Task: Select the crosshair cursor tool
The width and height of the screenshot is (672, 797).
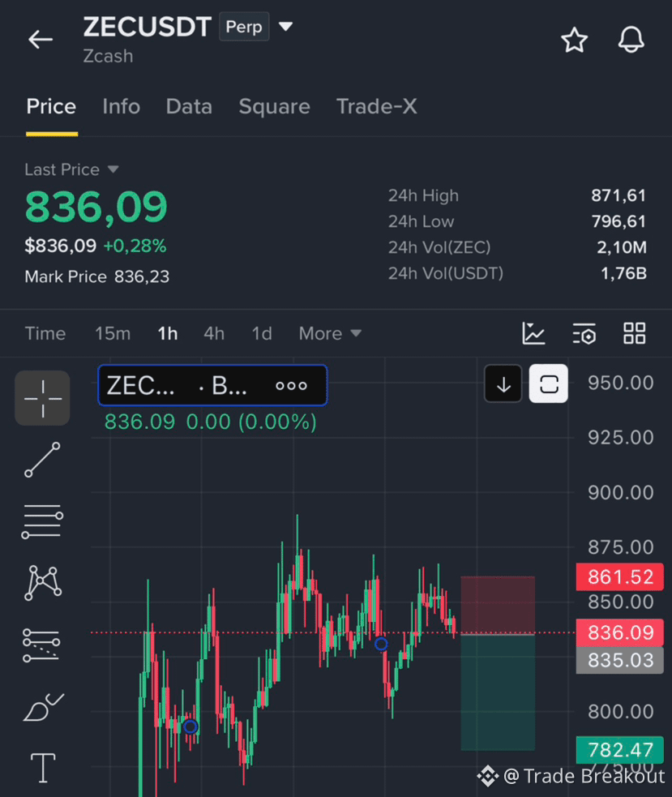Action: (43, 398)
